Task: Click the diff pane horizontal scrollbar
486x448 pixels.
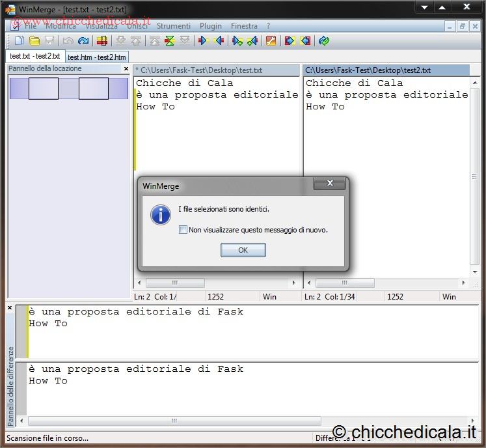Action: (x=176, y=421)
